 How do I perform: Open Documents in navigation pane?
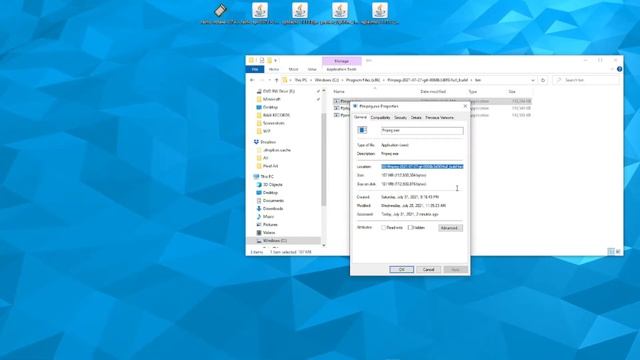pos(270,201)
